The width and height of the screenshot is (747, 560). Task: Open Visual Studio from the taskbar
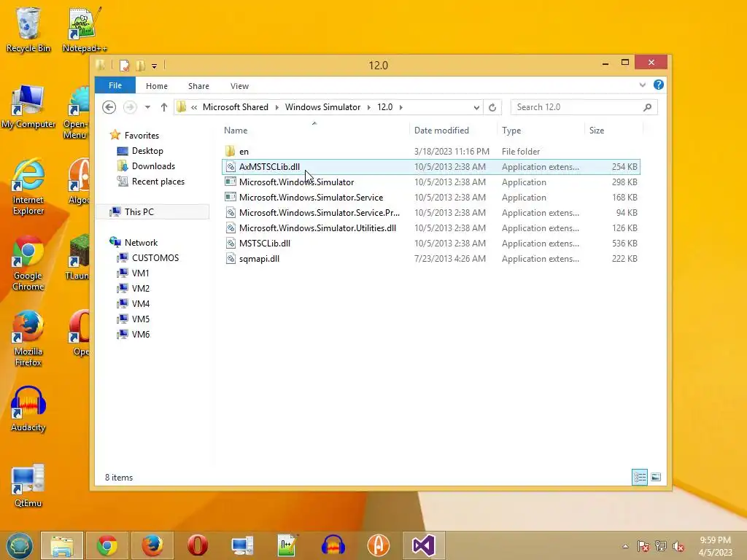(424, 545)
